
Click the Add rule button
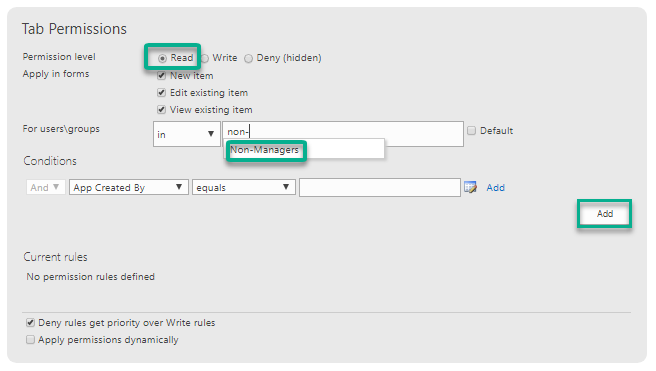pyautogui.click(x=605, y=214)
